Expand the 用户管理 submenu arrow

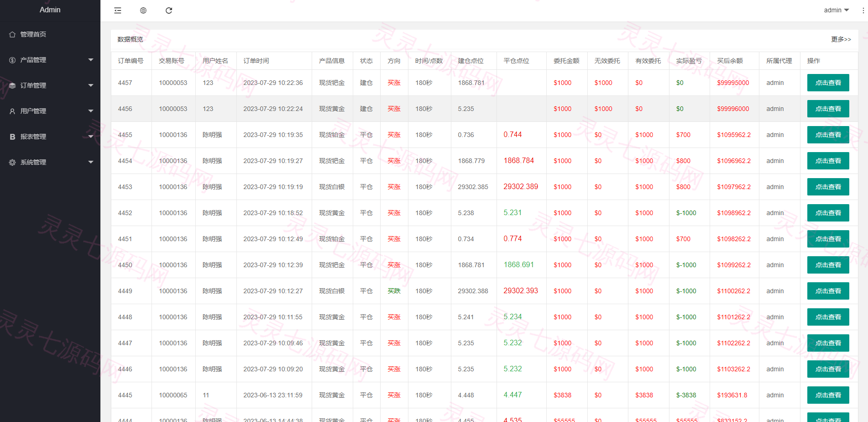coord(91,111)
